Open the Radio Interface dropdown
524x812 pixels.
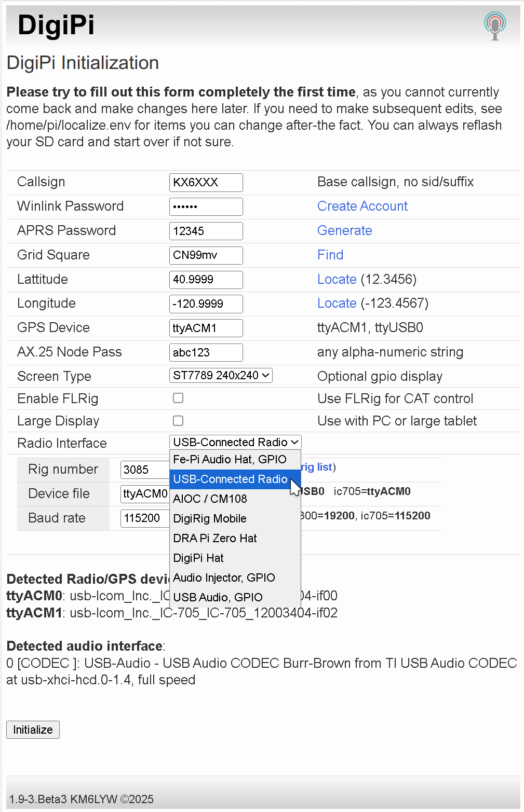point(235,442)
